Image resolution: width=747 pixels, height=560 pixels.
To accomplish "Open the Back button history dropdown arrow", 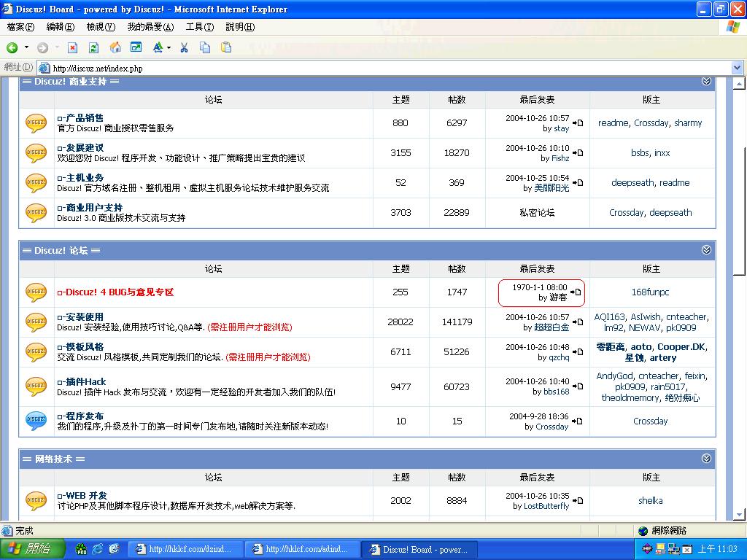I will [x=26, y=47].
